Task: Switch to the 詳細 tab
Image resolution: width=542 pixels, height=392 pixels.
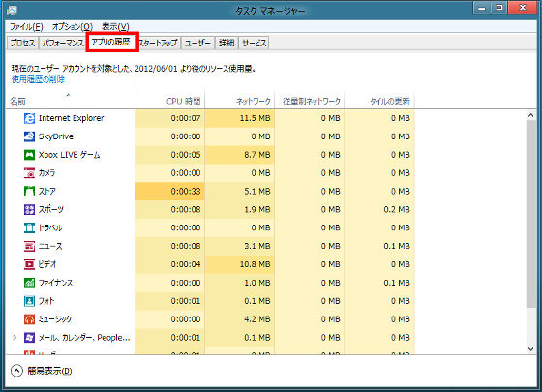Action: pos(226,44)
